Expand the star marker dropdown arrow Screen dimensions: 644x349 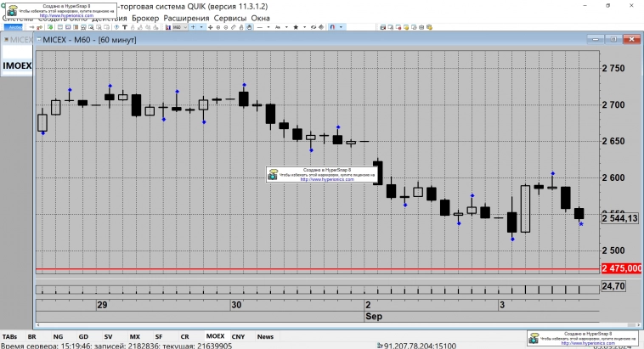305,27
